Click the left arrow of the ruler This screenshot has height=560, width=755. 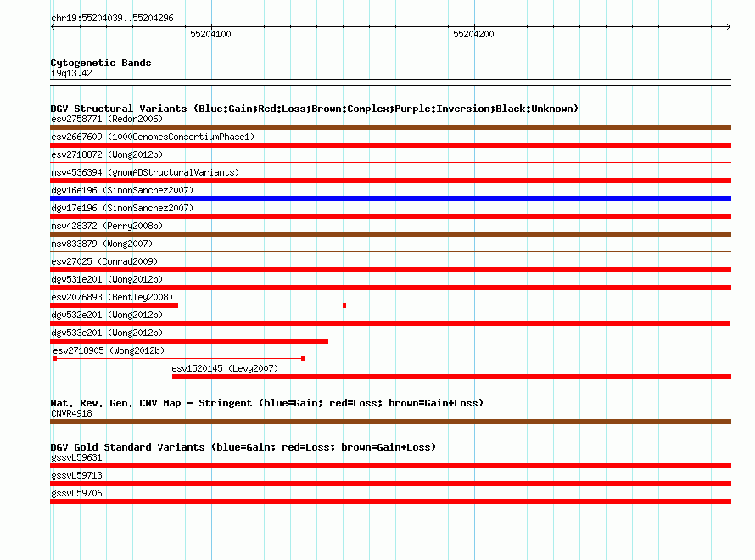[x=53, y=26]
